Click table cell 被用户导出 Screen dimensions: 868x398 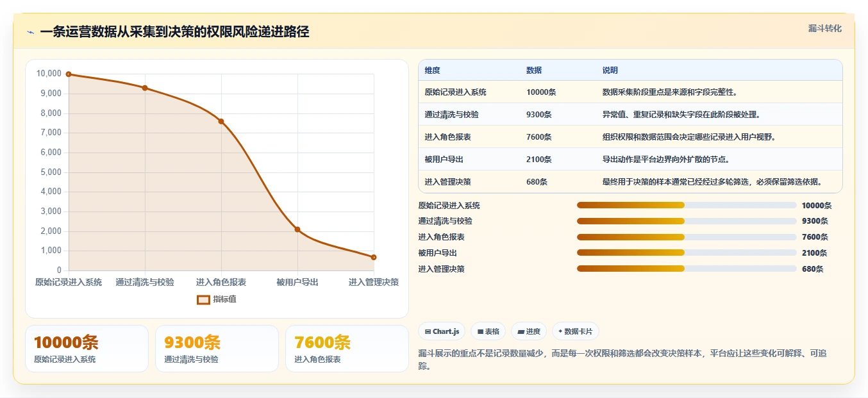click(x=444, y=160)
